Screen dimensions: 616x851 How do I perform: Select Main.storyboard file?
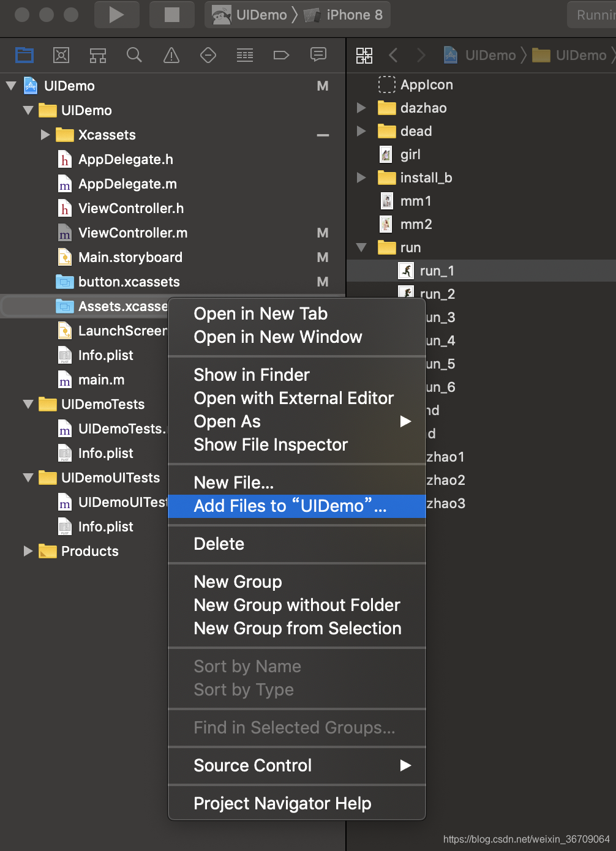point(130,257)
